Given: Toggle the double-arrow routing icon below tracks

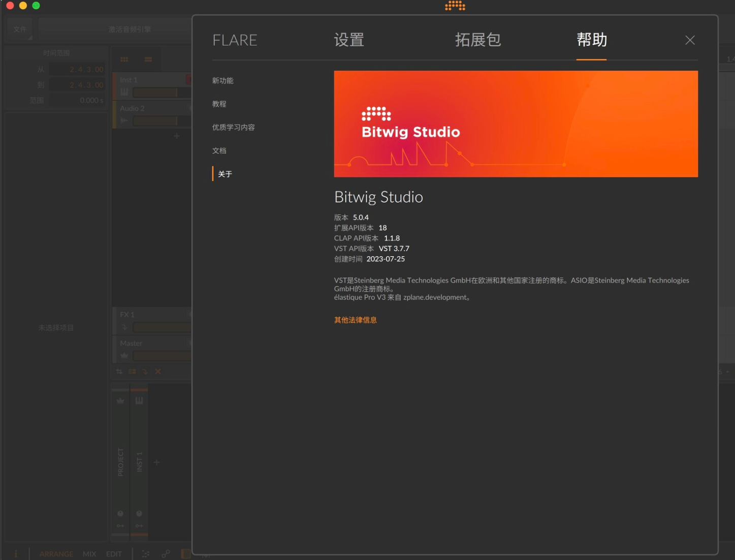Looking at the screenshot, I should (119, 371).
